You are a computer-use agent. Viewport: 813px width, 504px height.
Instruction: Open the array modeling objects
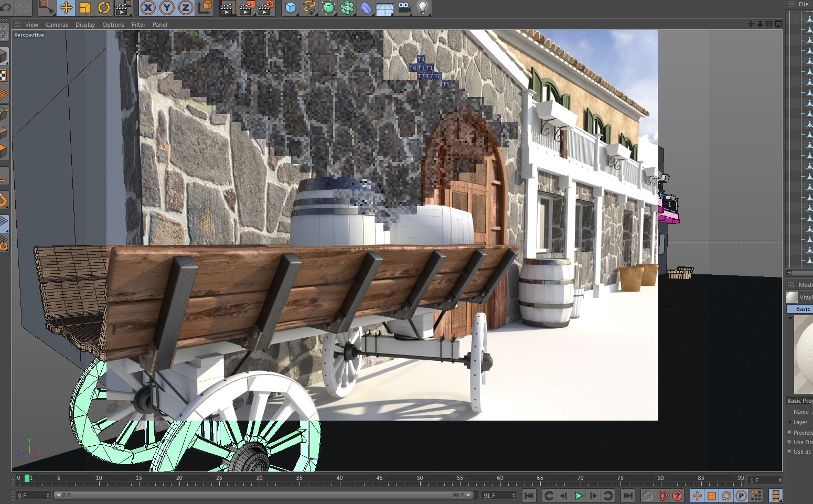coord(347,7)
